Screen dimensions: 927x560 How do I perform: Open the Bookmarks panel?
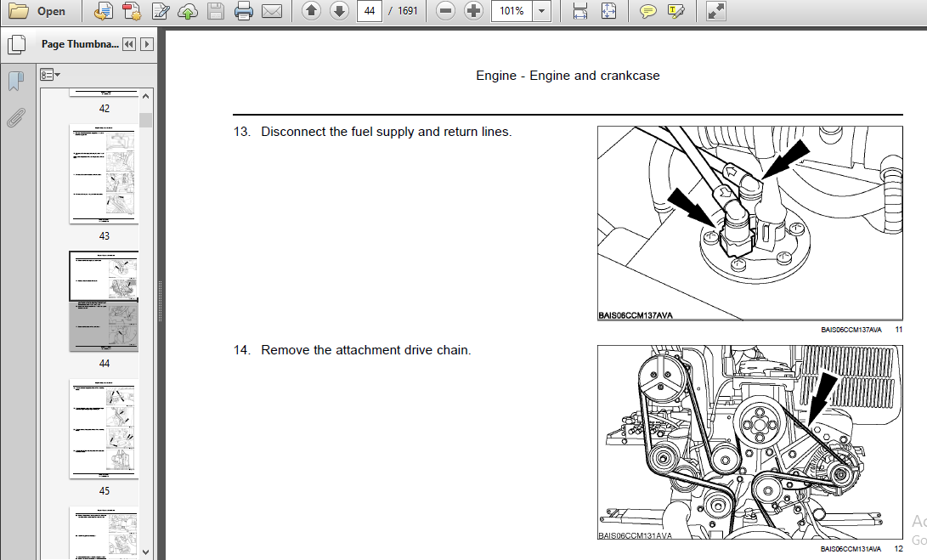(x=16, y=81)
